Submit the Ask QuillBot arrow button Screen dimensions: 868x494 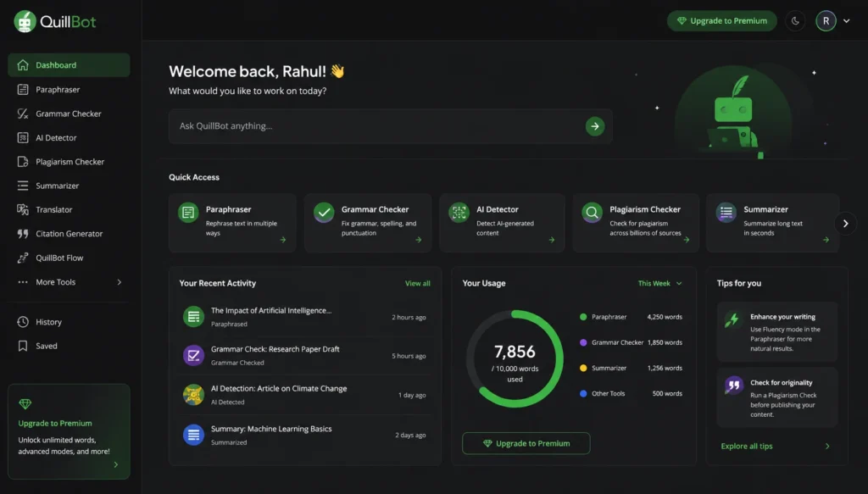tap(595, 126)
